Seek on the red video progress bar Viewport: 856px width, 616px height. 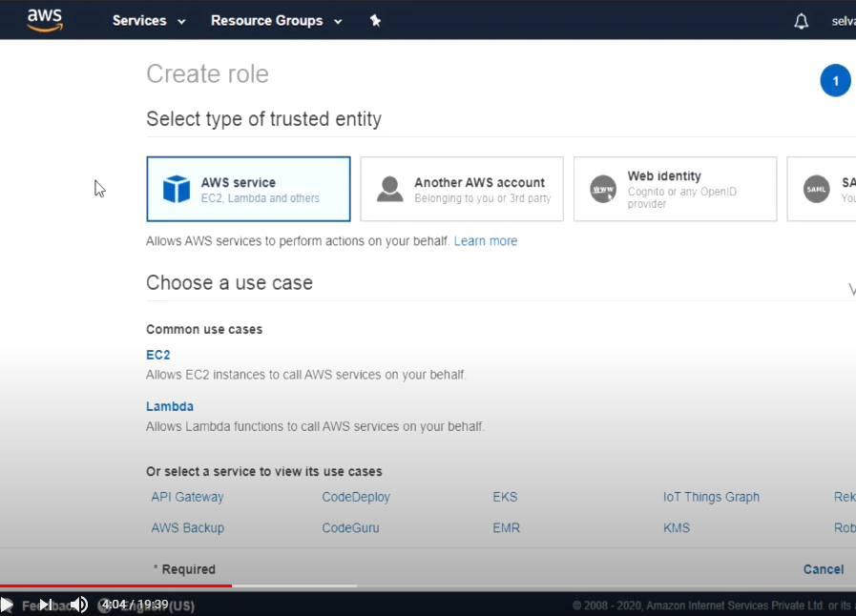[115, 586]
